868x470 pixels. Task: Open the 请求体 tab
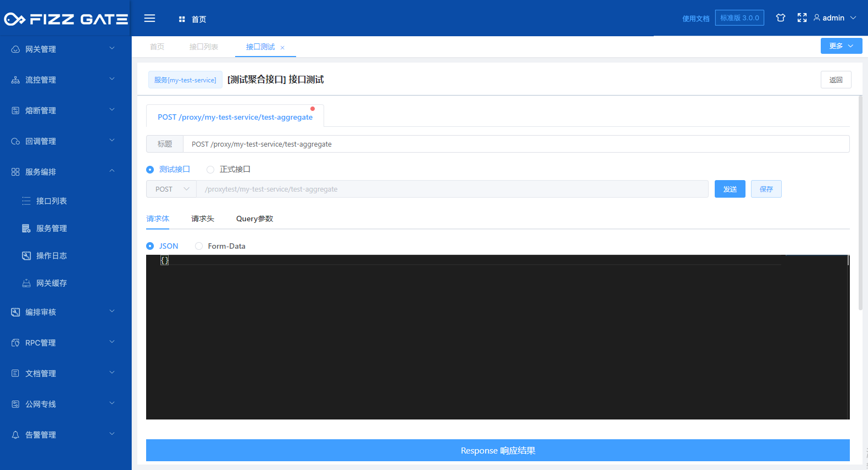click(158, 219)
